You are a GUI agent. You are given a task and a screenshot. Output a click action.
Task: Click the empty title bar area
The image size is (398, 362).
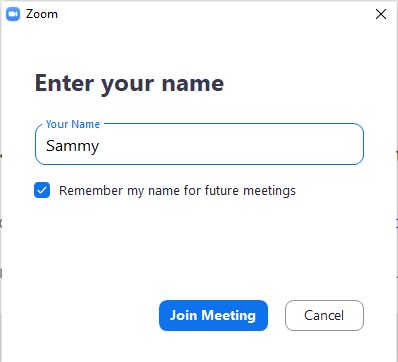(213, 14)
